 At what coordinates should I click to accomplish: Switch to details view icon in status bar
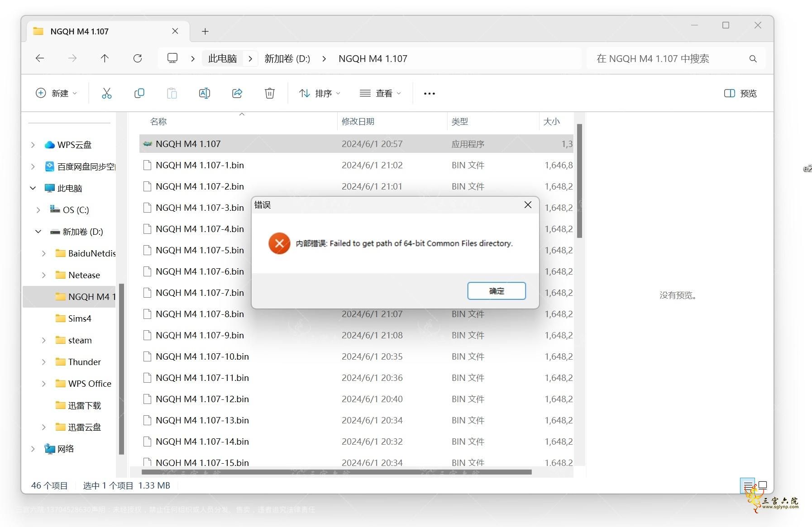[748, 485]
